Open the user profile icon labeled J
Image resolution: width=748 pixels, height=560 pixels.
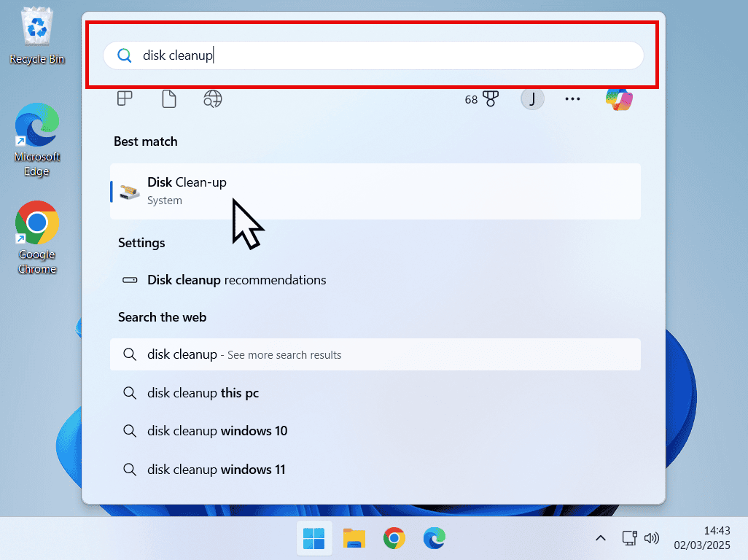[532, 98]
